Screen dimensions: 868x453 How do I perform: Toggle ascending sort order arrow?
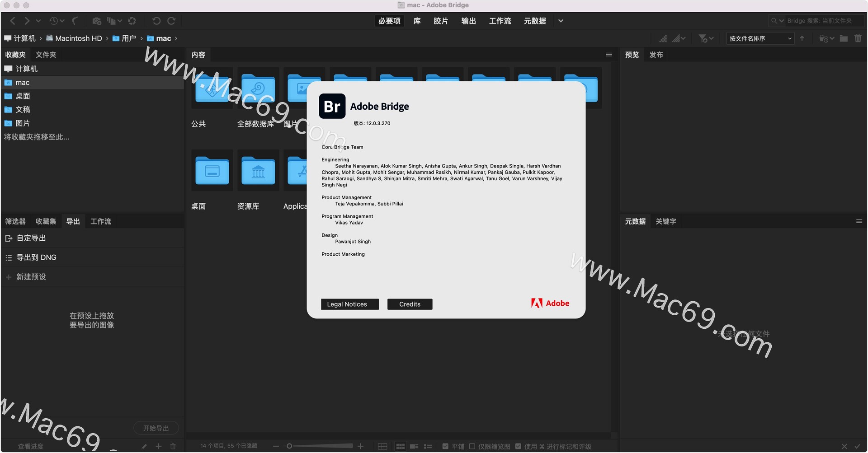click(802, 38)
